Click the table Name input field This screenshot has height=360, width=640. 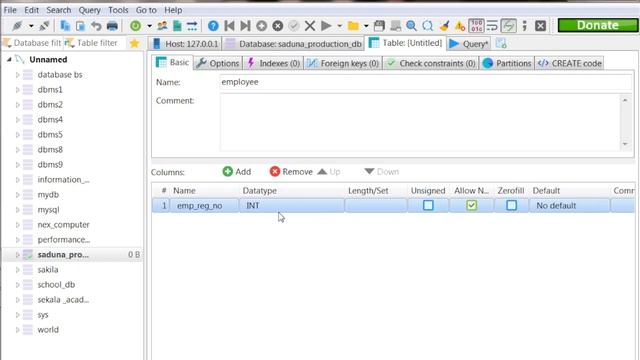[x=426, y=82]
